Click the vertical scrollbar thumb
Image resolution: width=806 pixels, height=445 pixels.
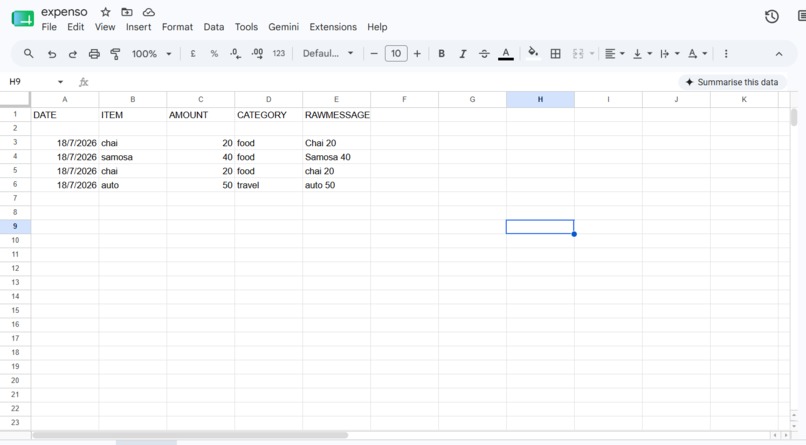click(794, 117)
